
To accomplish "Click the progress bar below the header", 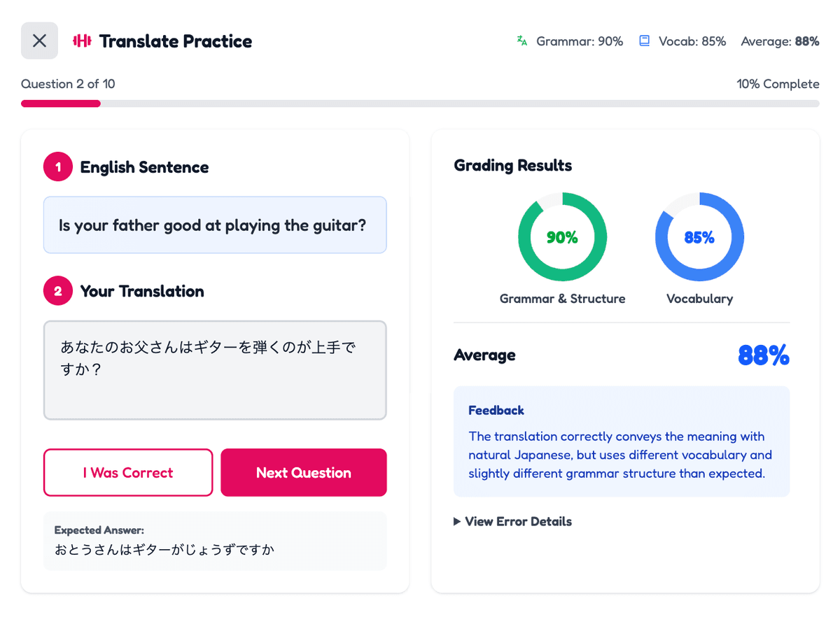I will click(x=420, y=103).
